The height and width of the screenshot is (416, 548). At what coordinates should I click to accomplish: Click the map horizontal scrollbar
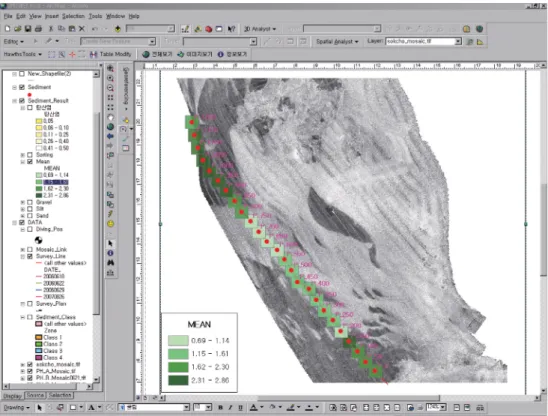[x=349, y=398]
